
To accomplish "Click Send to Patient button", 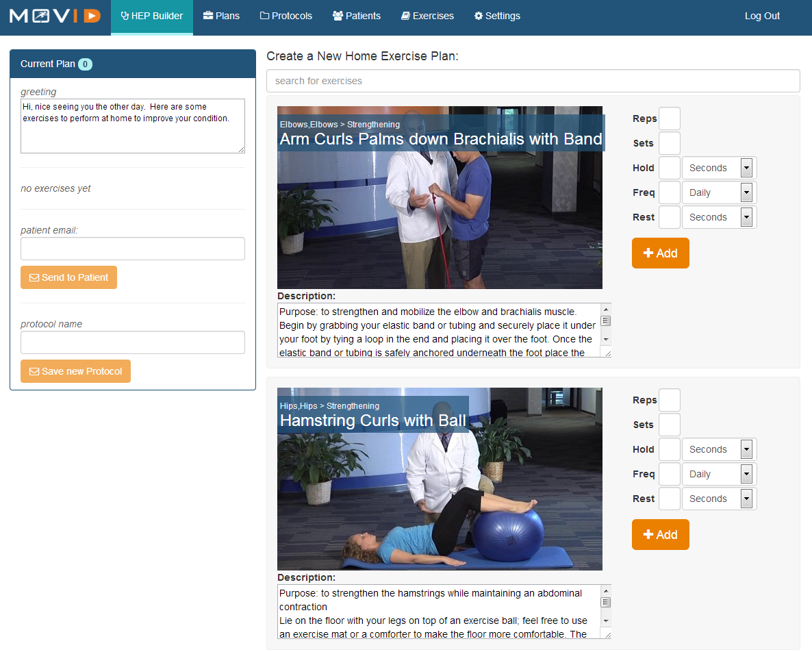I will [x=69, y=277].
